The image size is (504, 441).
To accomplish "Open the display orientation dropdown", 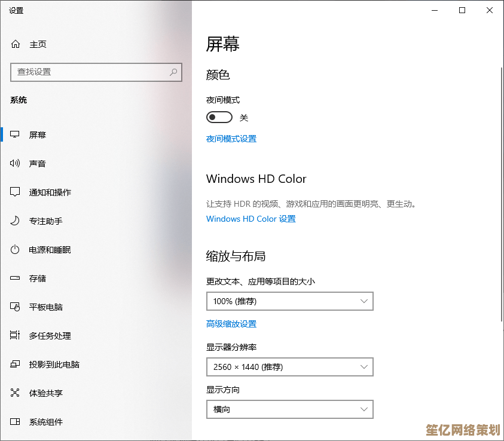I will click(289, 409).
